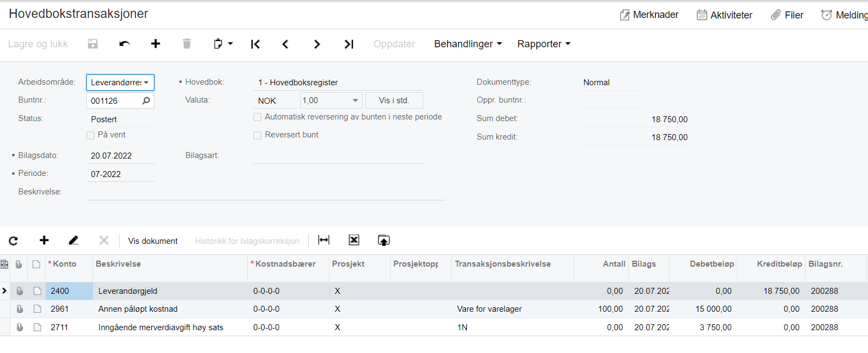This screenshot has width=868, height=353.
Task: Click the Beskrivelse input field
Action: (266, 192)
